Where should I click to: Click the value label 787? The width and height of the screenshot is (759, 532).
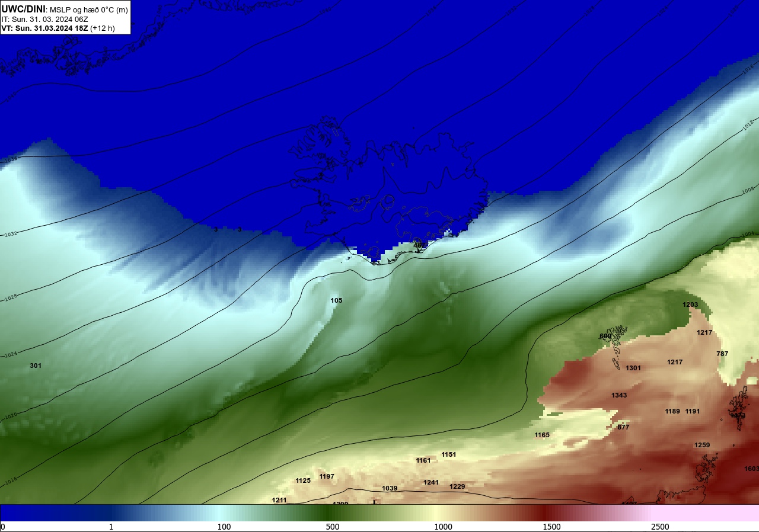722,354
